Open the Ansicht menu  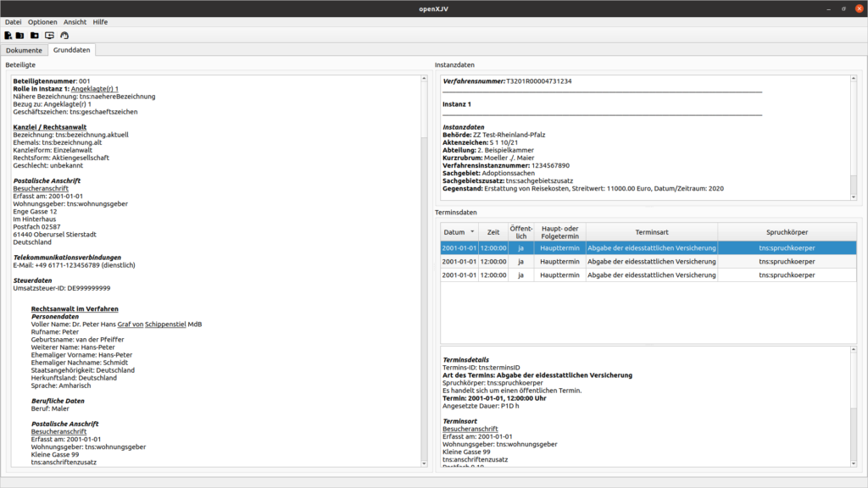pyautogui.click(x=75, y=22)
